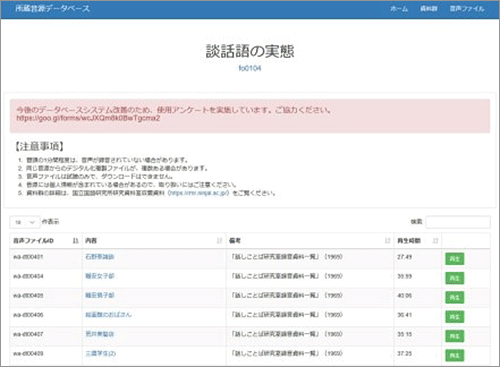Sort by the 音声ファイルID column arrows
The width and height of the screenshot is (500, 367).
tap(76, 241)
